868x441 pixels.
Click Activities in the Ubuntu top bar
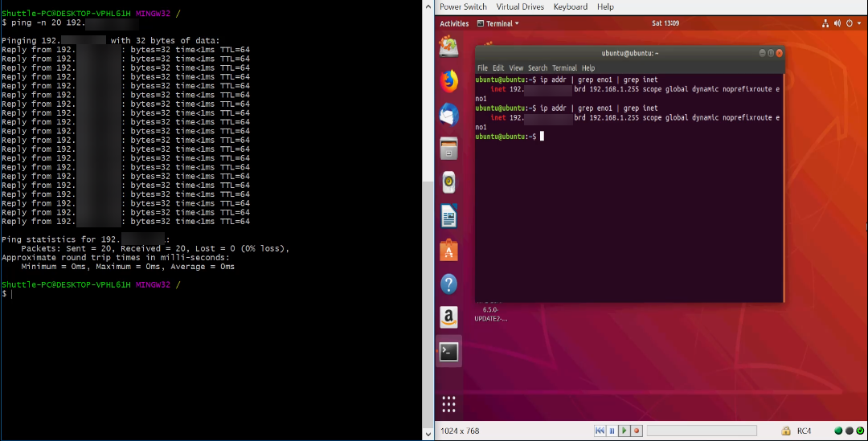pyautogui.click(x=454, y=23)
